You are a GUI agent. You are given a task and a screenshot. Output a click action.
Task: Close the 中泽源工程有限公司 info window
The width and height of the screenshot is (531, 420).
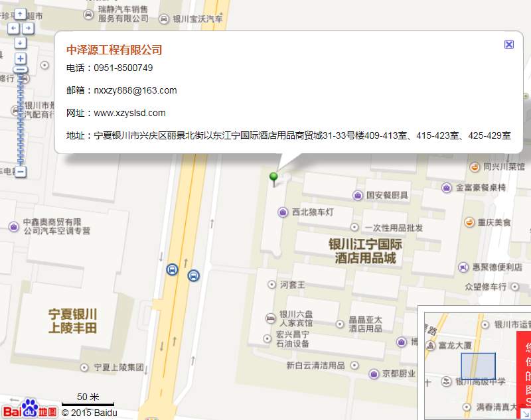point(508,44)
